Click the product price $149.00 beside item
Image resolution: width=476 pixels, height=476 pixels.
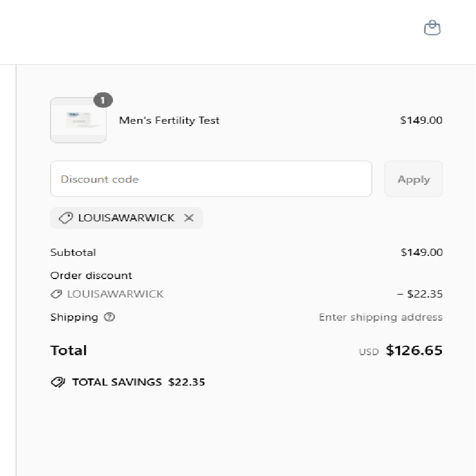(421, 120)
